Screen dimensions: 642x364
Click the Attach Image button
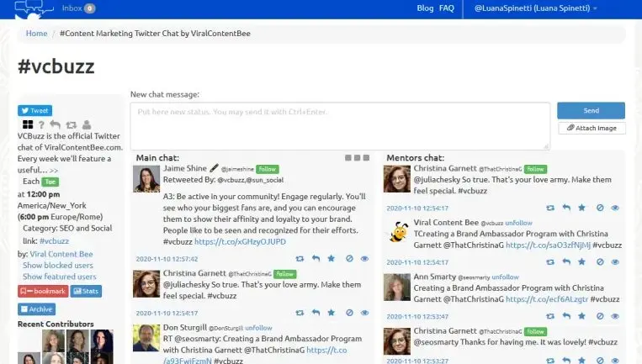coord(592,128)
